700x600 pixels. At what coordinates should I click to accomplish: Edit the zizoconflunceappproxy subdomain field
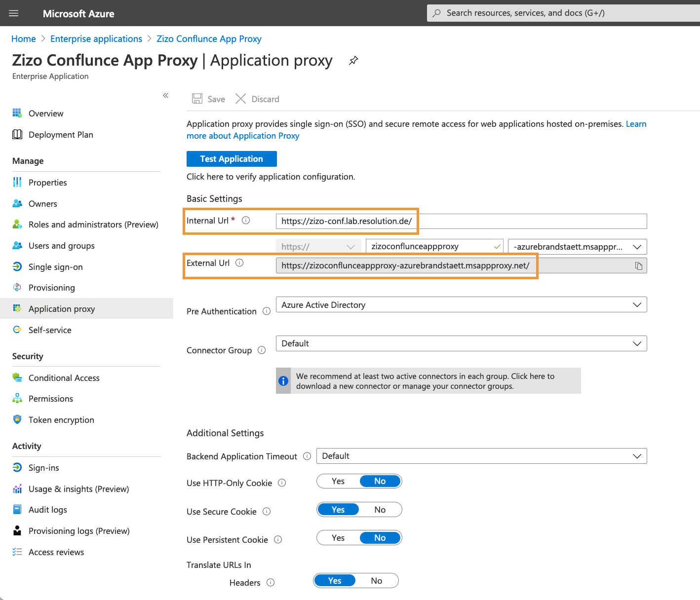[x=434, y=247]
